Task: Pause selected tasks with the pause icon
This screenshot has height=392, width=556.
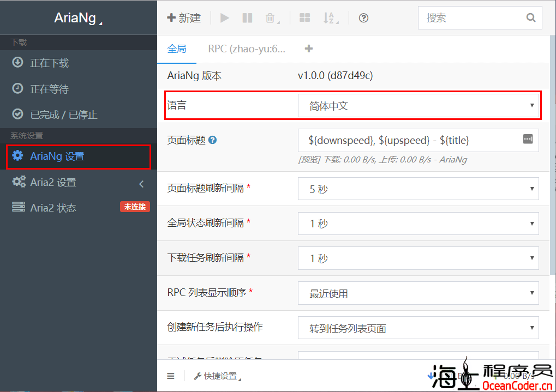Action: (x=247, y=18)
